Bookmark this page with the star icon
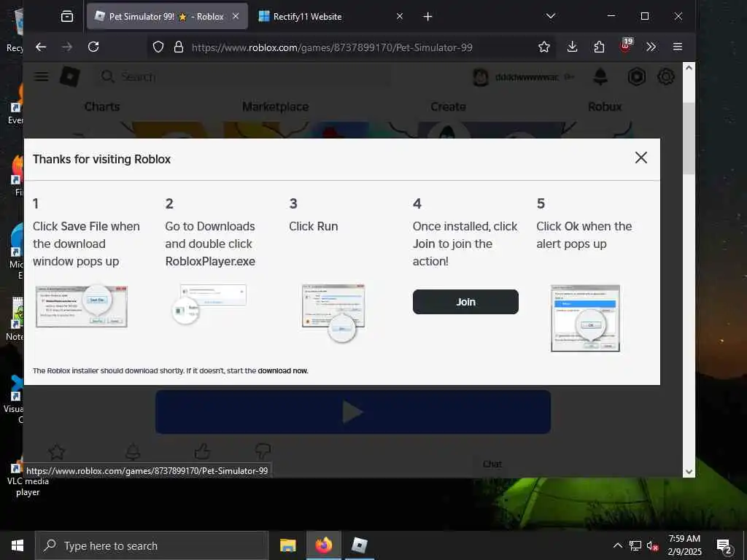The width and height of the screenshot is (747, 560). [544, 47]
